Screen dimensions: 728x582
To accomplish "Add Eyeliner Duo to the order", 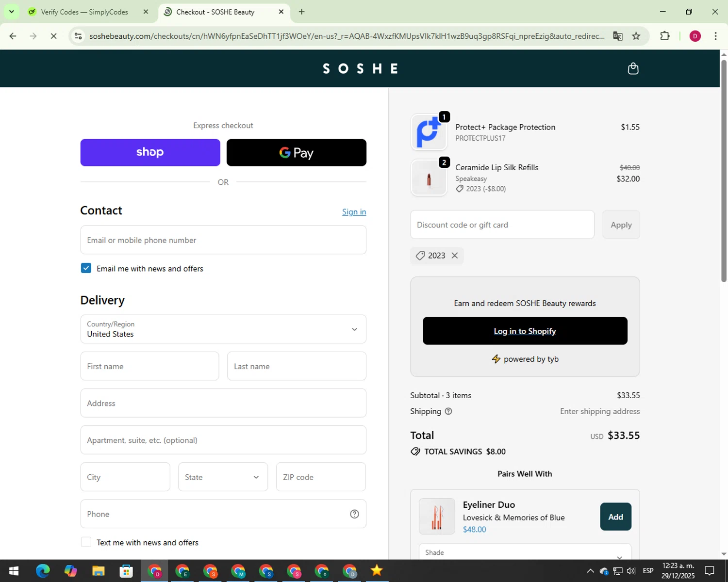I will pyautogui.click(x=616, y=517).
